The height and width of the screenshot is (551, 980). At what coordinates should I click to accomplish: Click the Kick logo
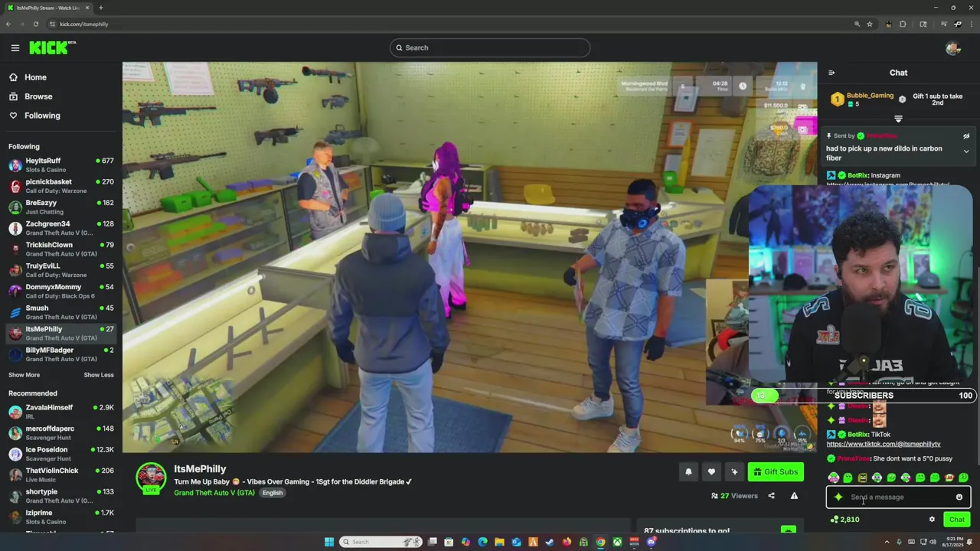[x=51, y=47]
